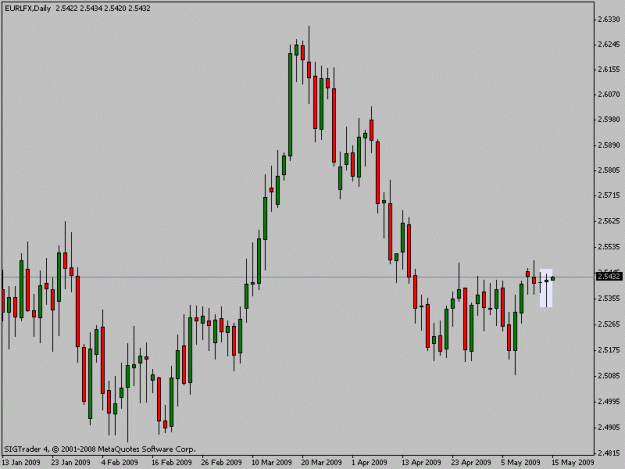Click the 2.5175 price axis label
Screen dimensions: 625x469
click(609, 350)
